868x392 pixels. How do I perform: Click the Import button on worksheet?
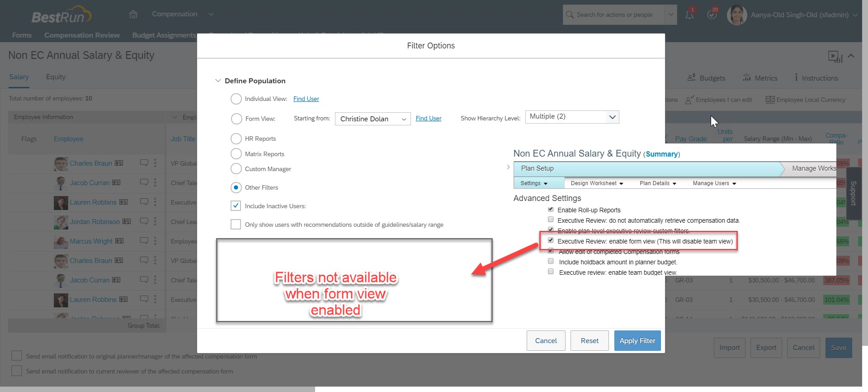(x=730, y=348)
